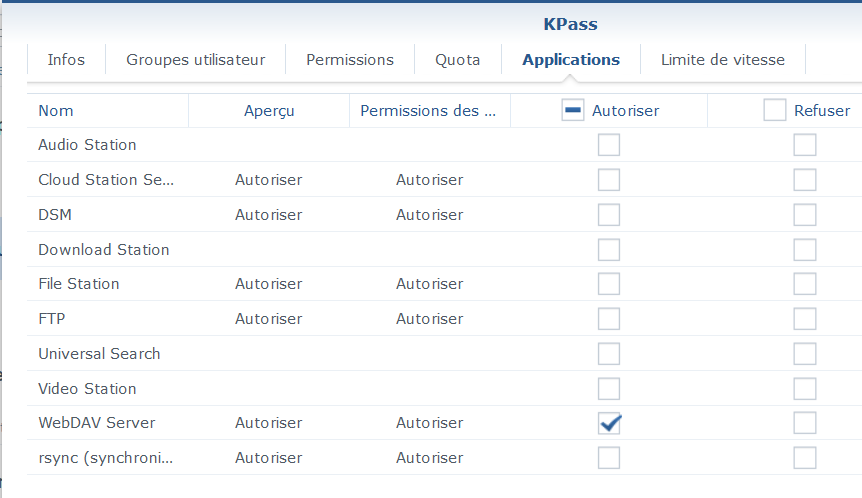Switch to the Infos tab
This screenshot has width=862, height=498.
click(66, 60)
